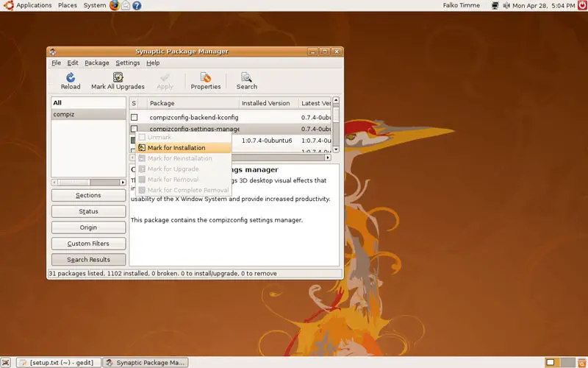Open the System menu

pos(95,5)
